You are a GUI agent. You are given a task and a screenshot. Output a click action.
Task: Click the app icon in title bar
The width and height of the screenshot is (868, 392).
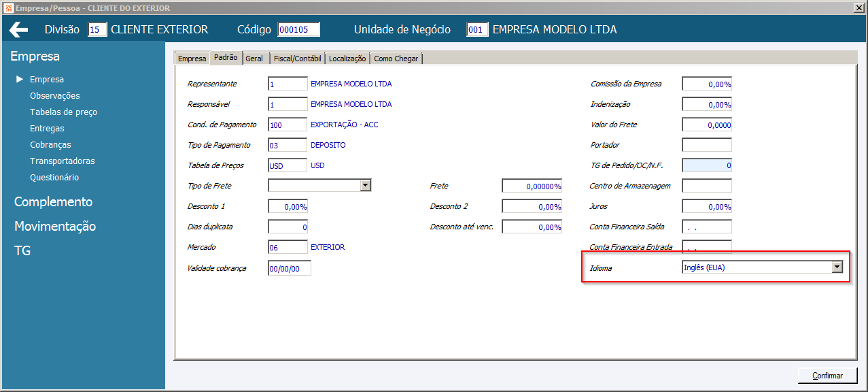coord(8,8)
